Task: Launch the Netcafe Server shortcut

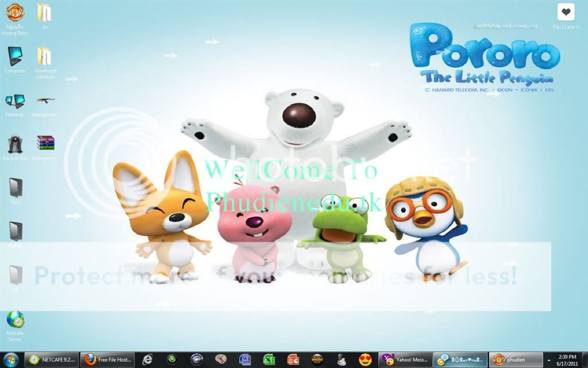Action: tap(15, 321)
